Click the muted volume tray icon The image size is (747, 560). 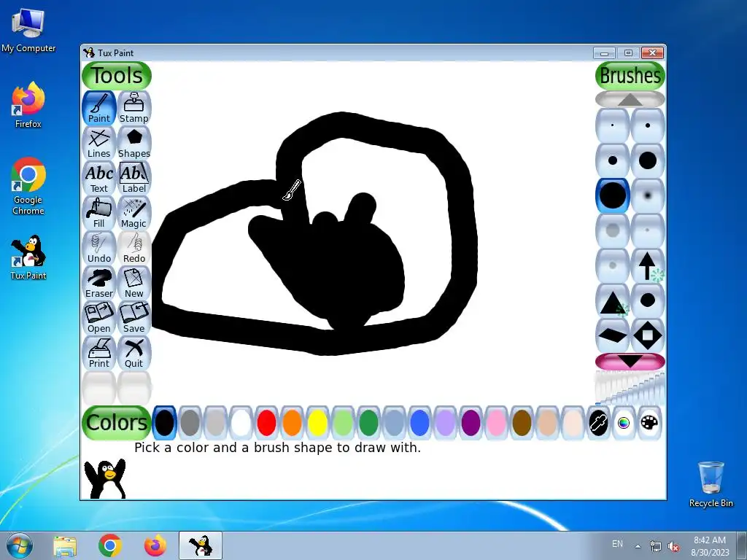click(673, 546)
